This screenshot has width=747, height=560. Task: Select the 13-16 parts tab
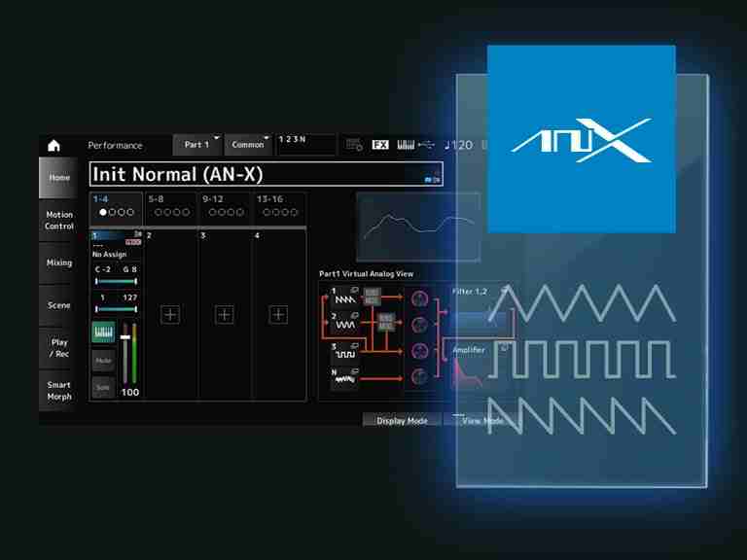279,208
